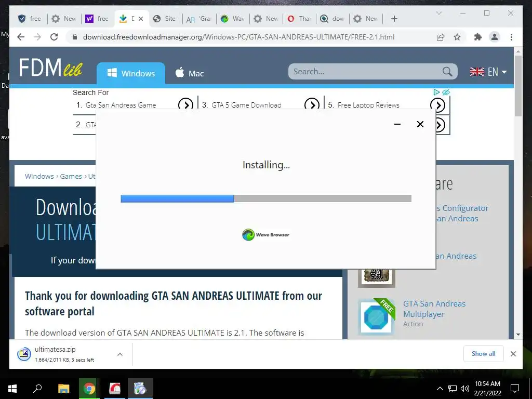Select the Windows platform tab
Viewport: 532px width, 399px height.
131,73
